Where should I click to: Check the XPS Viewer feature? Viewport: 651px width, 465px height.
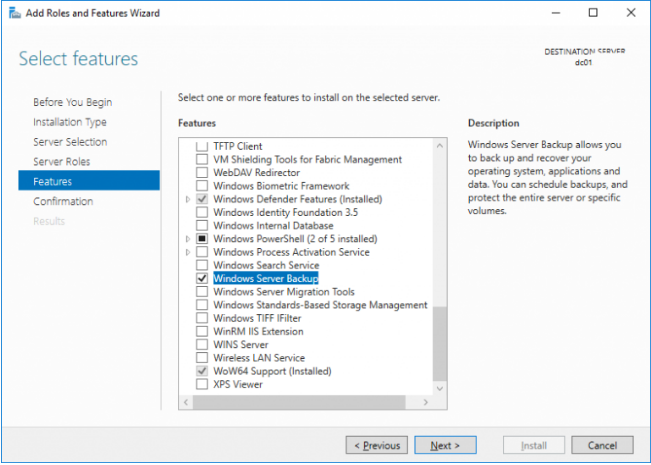(x=202, y=384)
